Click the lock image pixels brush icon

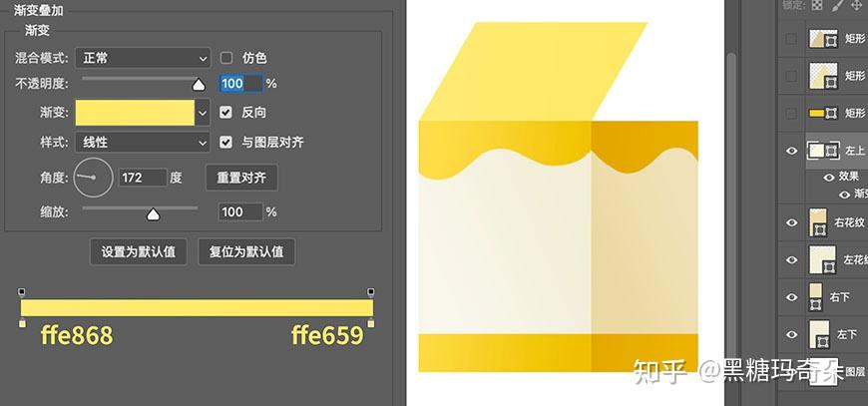[839, 5]
